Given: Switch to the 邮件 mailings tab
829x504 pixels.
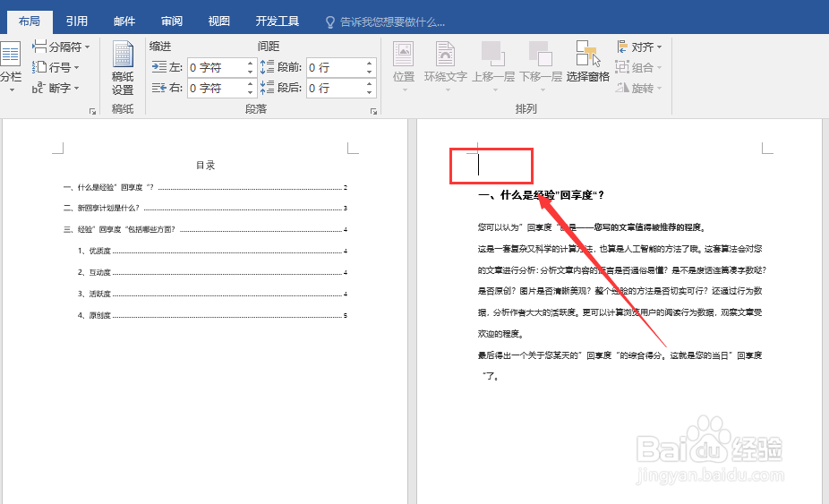Looking at the screenshot, I should [124, 21].
